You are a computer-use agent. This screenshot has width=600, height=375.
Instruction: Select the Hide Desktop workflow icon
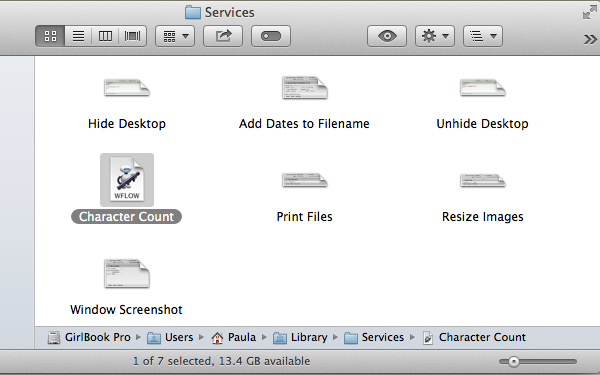click(x=127, y=88)
